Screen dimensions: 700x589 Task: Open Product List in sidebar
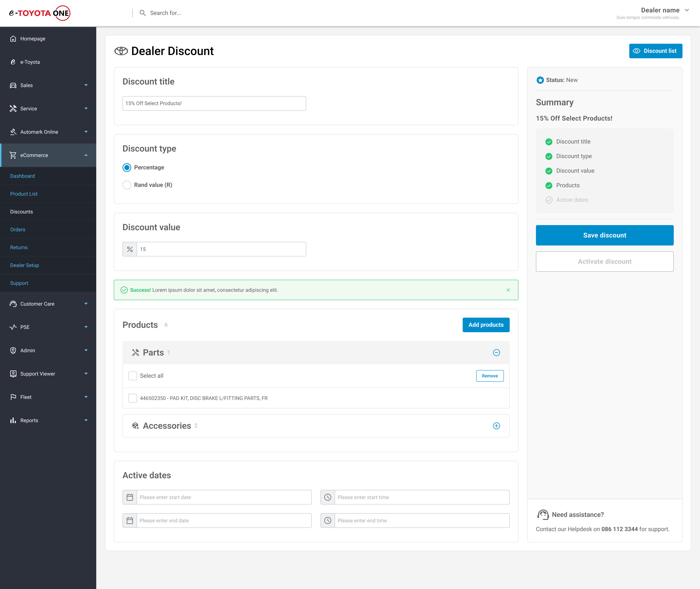(x=24, y=194)
